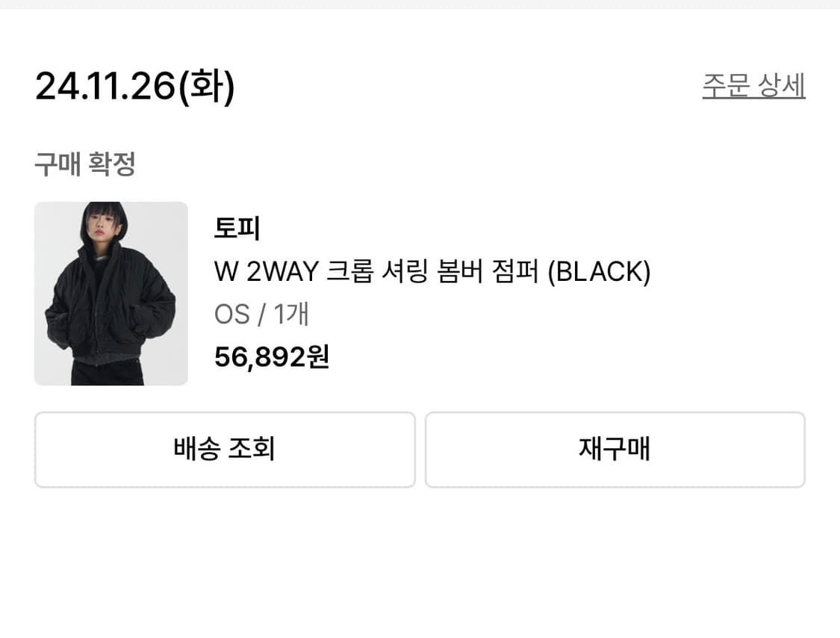The width and height of the screenshot is (840, 638).
Task: Click the 토피 brand link above product title
Action: click(x=234, y=229)
